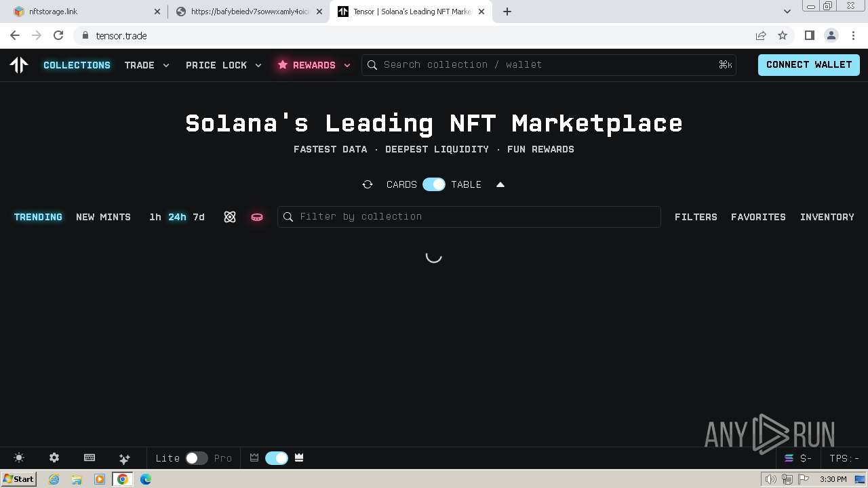The width and height of the screenshot is (868, 488).
Task: Bookmark this page with star icon
Action: point(783,35)
